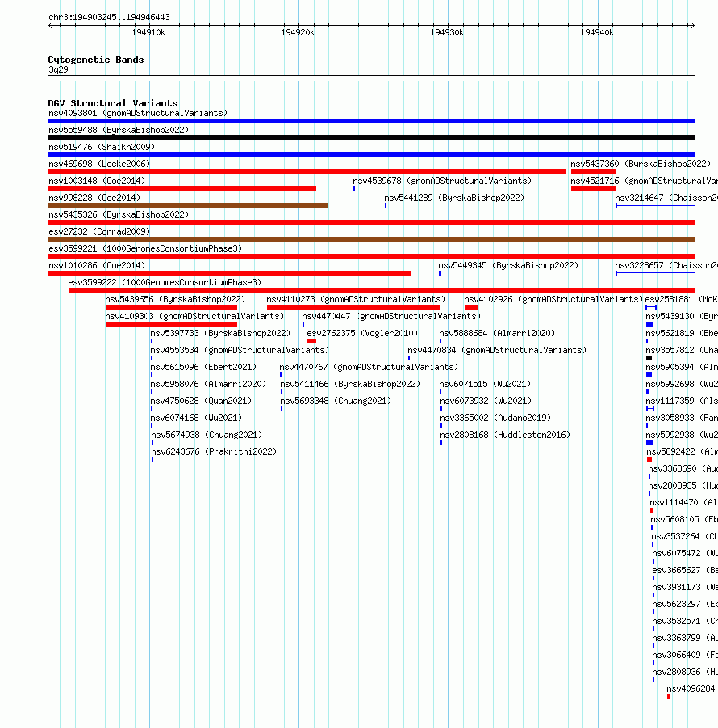Click the 3q29 cytogenetic band label
Image resolution: width=718 pixels, height=728 pixels.
(x=58, y=69)
